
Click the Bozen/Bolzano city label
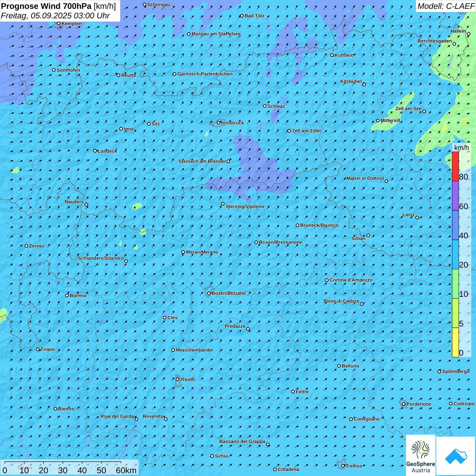tap(228, 293)
